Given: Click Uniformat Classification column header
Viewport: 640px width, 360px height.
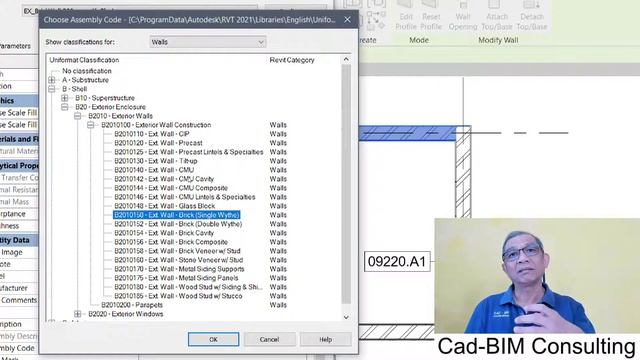Looking at the screenshot, I should point(84,60).
